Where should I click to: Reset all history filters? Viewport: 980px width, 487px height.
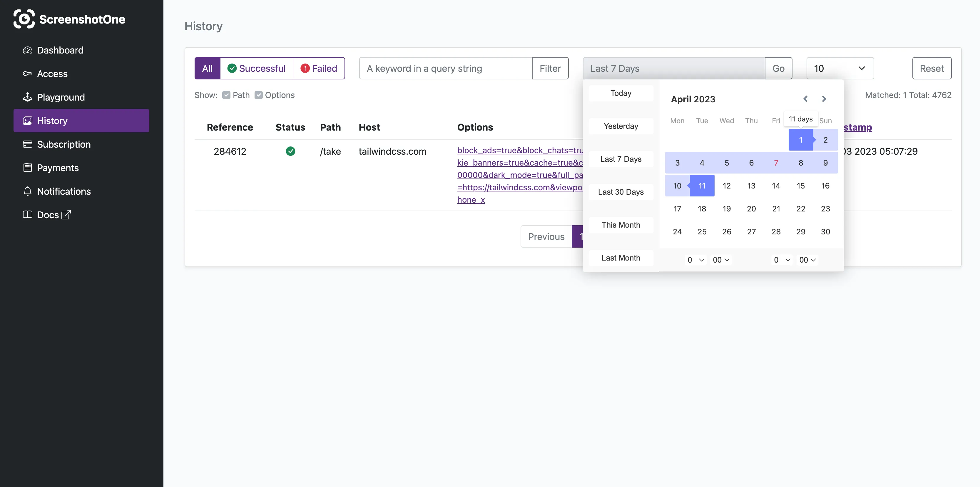click(x=932, y=68)
